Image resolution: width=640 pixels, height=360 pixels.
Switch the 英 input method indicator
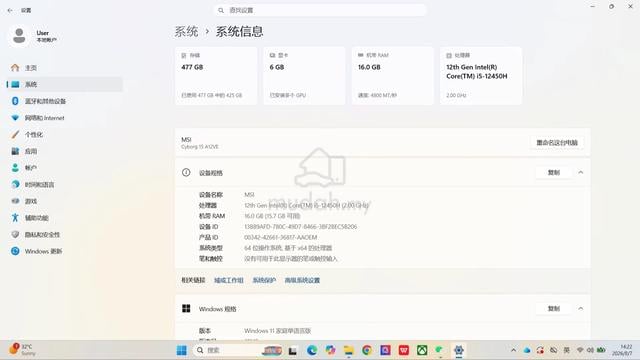pos(567,350)
